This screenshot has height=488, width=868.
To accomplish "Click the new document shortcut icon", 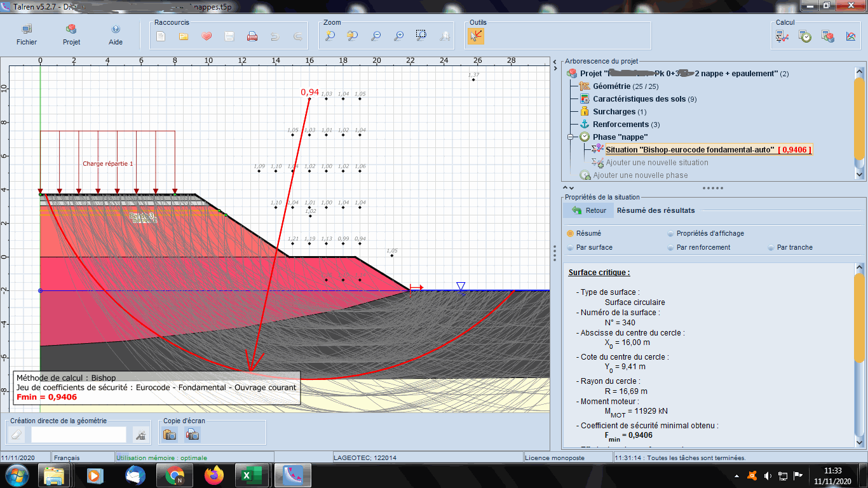I will pyautogui.click(x=161, y=36).
